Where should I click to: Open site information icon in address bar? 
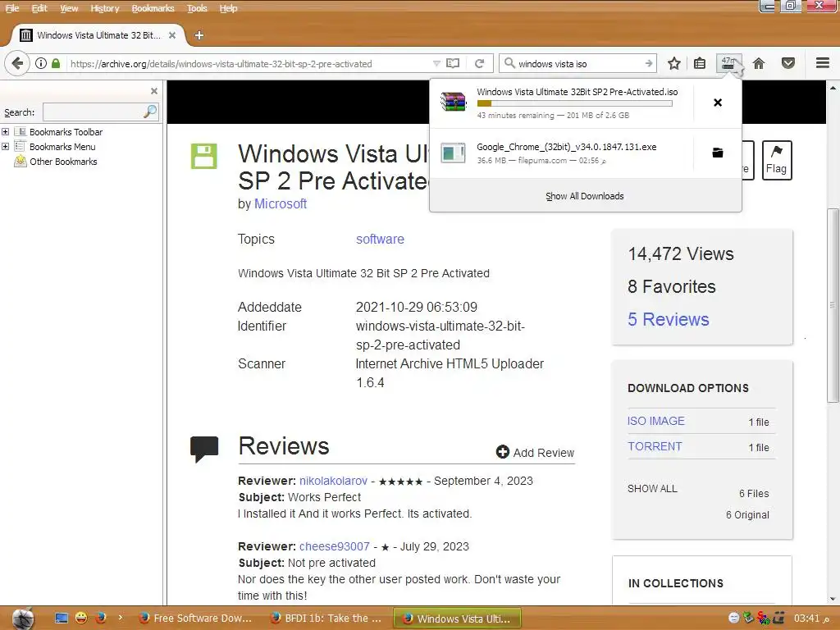(x=41, y=63)
